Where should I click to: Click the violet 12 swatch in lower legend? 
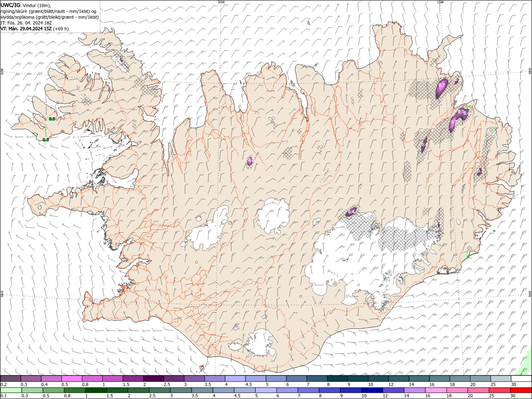click(393, 390)
